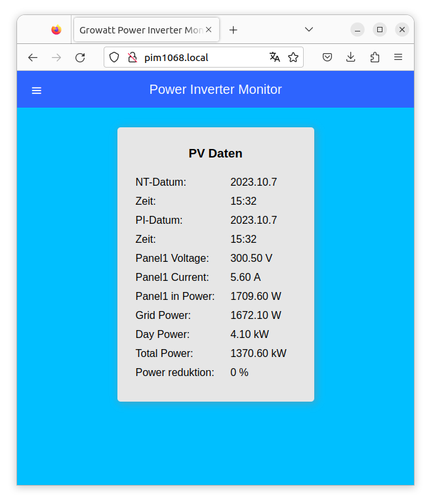Image resolution: width=431 pixels, height=504 pixels.
Task: Click the Panel1 Voltage value 300.50 V
Action: coord(251,258)
